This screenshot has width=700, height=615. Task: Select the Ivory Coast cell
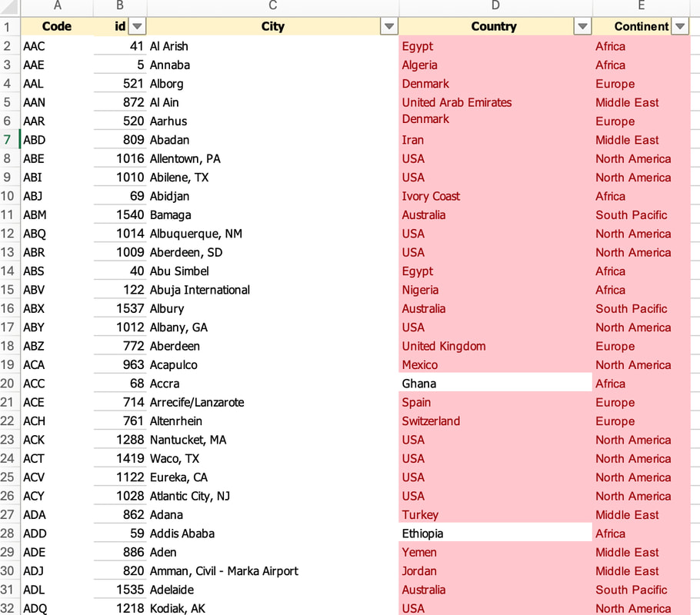pyautogui.click(x=495, y=196)
